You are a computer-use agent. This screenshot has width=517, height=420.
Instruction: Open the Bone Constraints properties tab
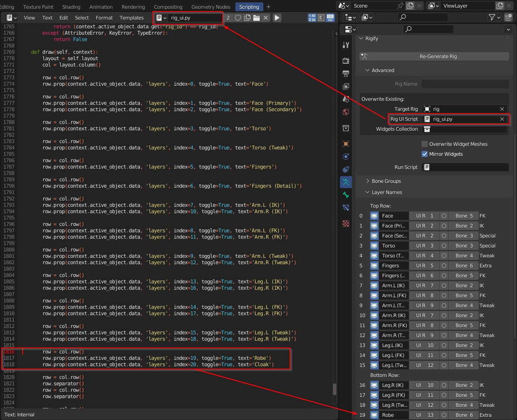[346, 208]
